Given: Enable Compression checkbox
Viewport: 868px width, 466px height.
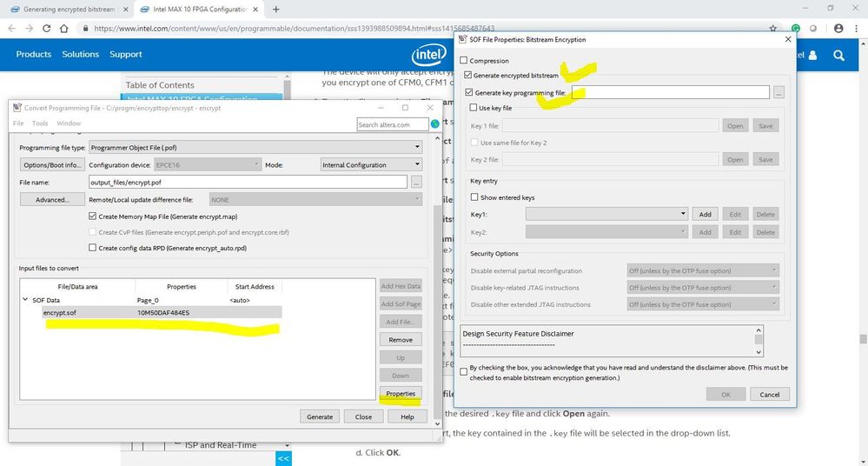Looking at the screenshot, I should [x=464, y=60].
